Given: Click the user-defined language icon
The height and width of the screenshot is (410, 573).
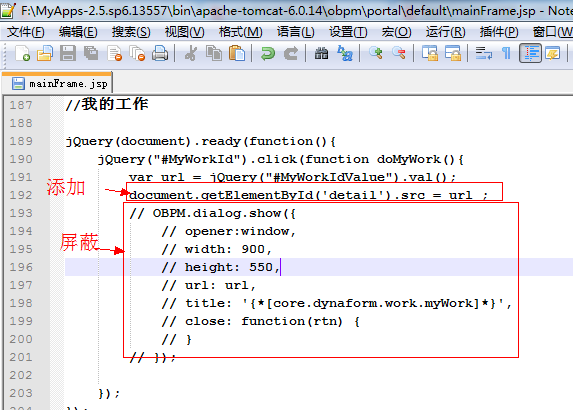Looking at the screenshot, I should [x=553, y=53].
